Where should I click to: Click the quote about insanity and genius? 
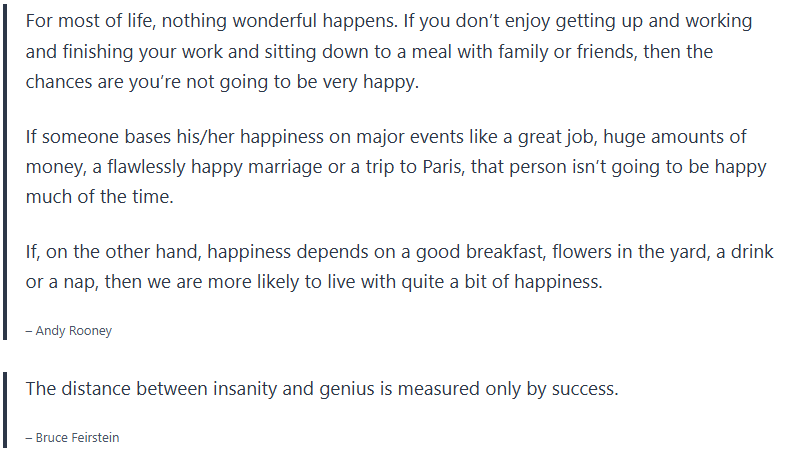322,389
